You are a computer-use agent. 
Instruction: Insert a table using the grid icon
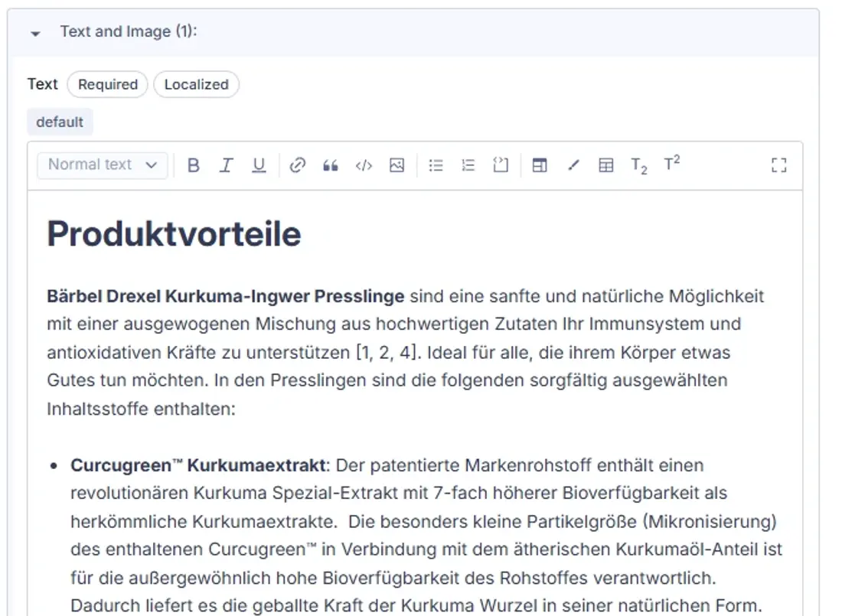[605, 165]
